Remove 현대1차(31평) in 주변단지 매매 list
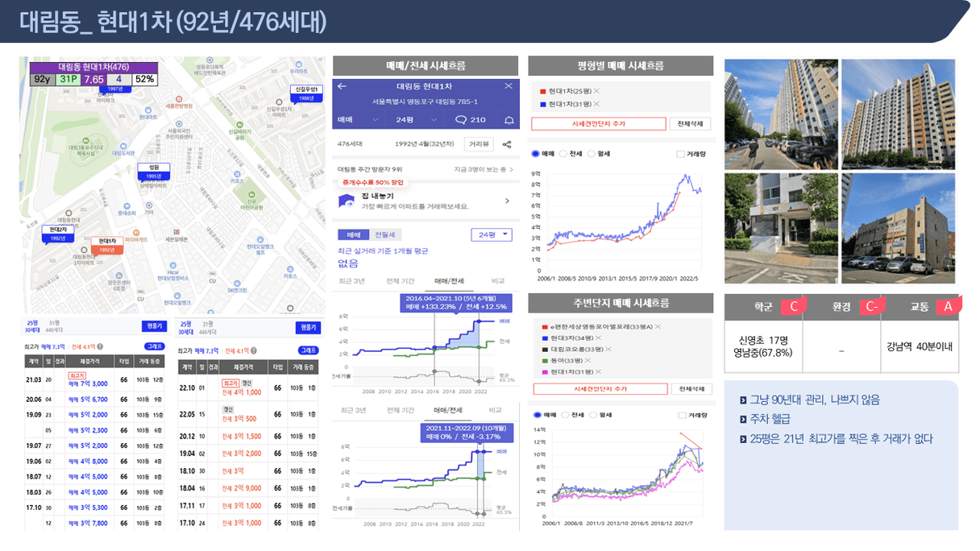This screenshot has width=980, height=551. click(x=600, y=372)
